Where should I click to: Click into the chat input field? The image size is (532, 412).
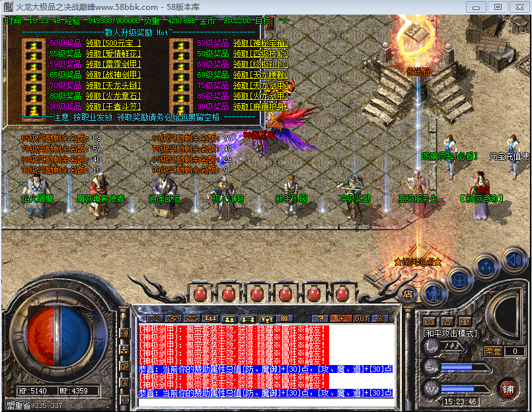tap(266, 403)
